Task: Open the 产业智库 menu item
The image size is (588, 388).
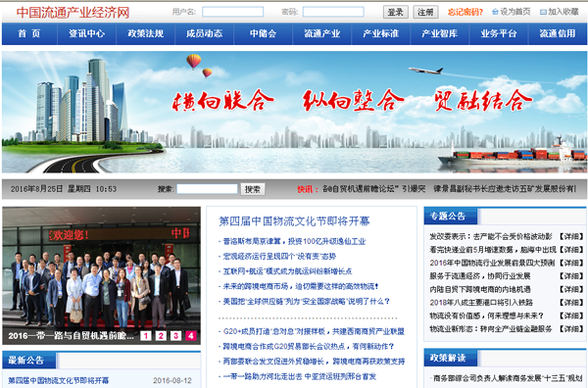Action: pyautogui.click(x=440, y=33)
